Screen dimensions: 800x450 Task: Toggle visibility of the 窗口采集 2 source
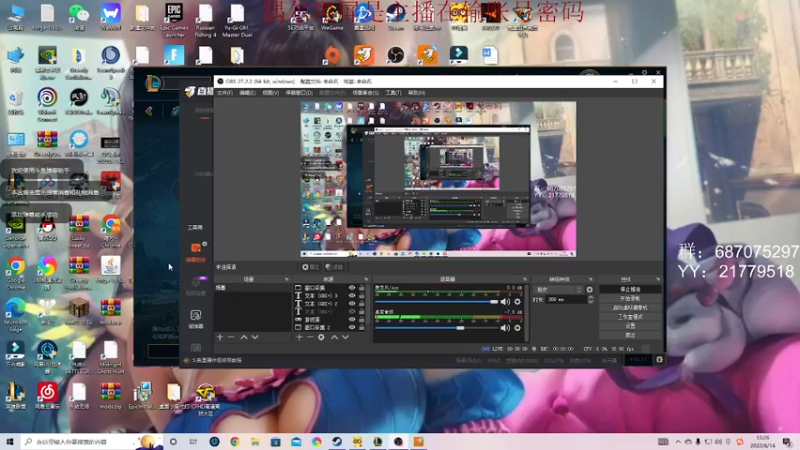(352, 327)
